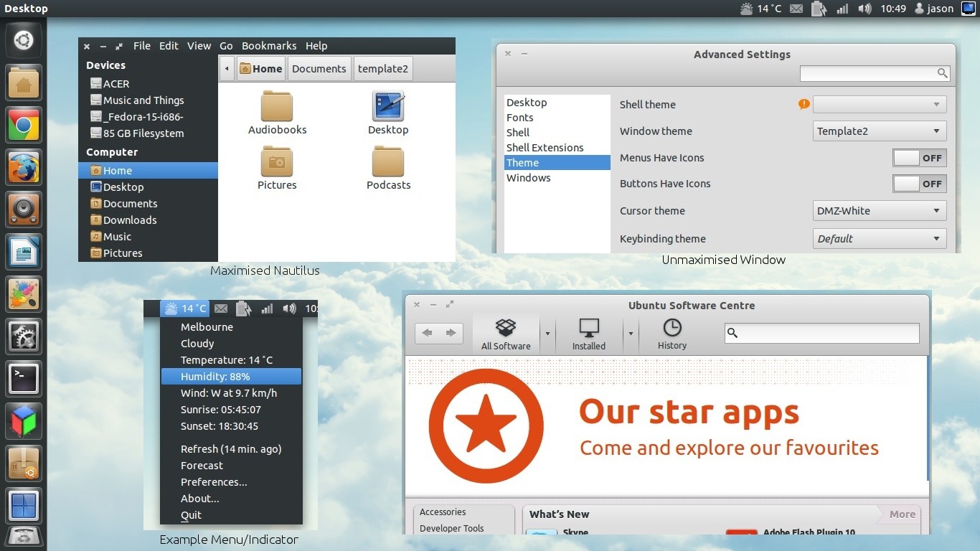Open History in Software Centre

[x=672, y=334]
